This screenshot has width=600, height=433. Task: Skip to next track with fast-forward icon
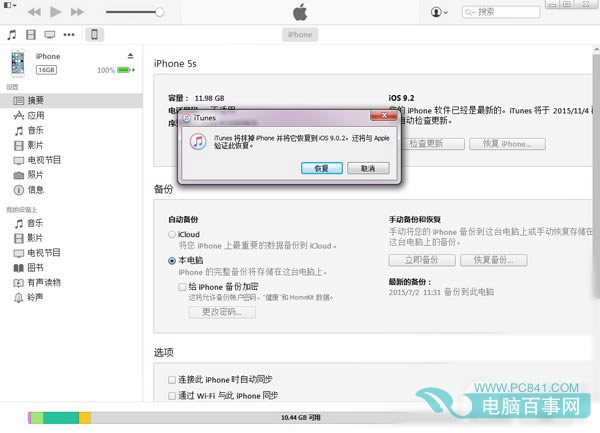[77, 12]
